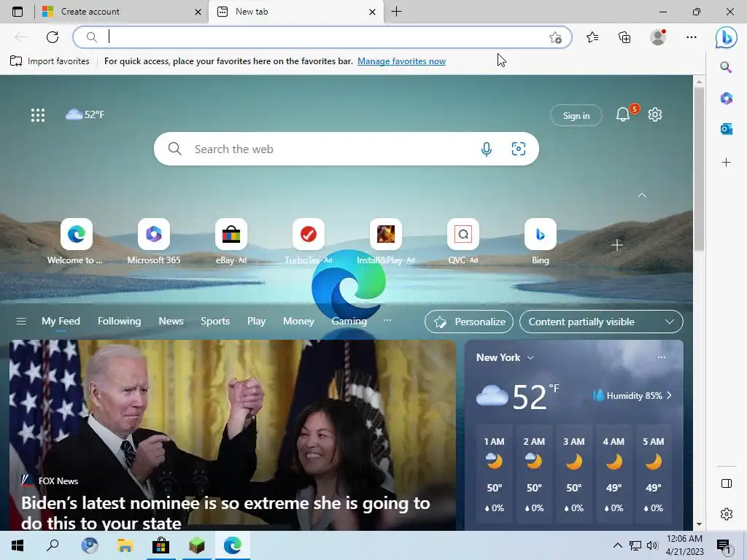Toggle the sidebar visibility icon
This screenshot has height=560, width=747.
tap(726, 483)
